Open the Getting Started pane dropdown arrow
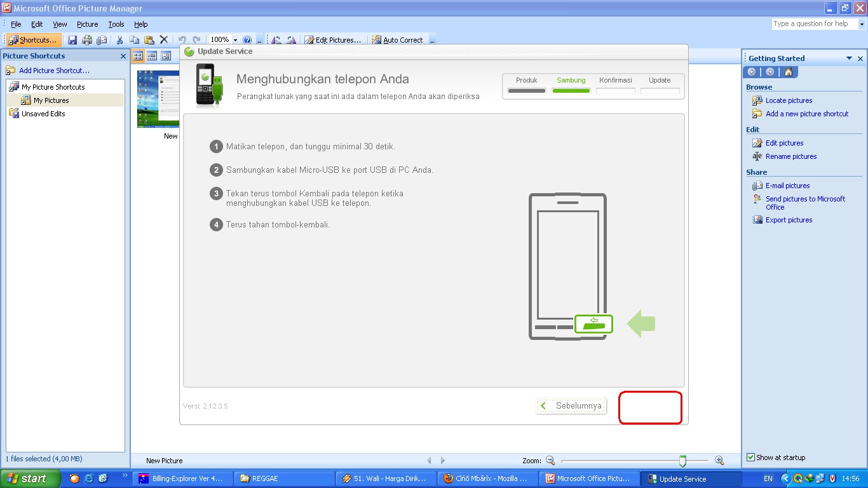868x488 pixels. pos(849,58)
